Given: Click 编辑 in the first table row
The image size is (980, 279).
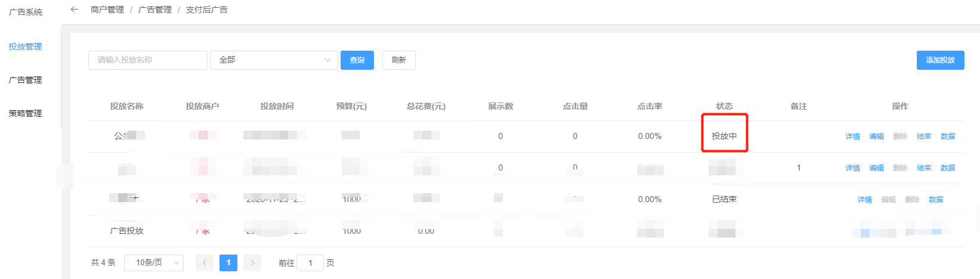Looking at the screenshot, I should [x=877, y=137].
